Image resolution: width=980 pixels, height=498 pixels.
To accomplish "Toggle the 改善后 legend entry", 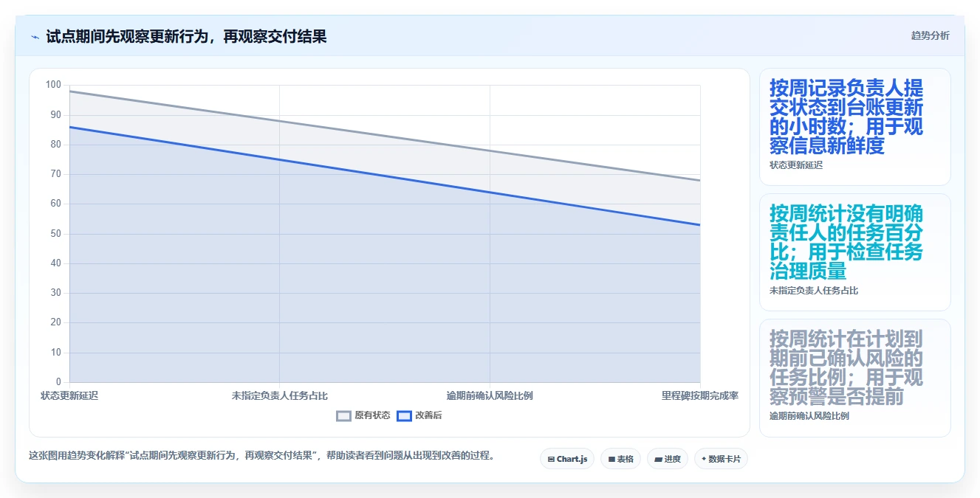I will [x=419, y=415].
